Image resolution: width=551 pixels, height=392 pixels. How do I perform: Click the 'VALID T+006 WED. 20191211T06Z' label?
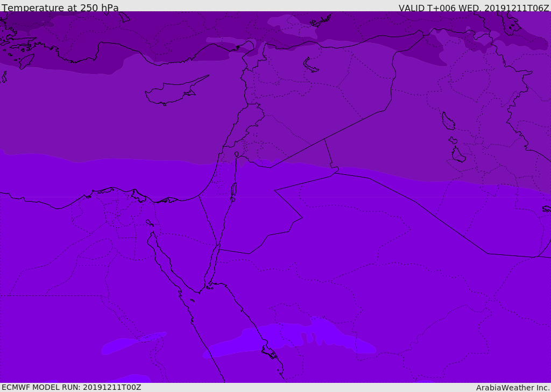tap(474, 8)
